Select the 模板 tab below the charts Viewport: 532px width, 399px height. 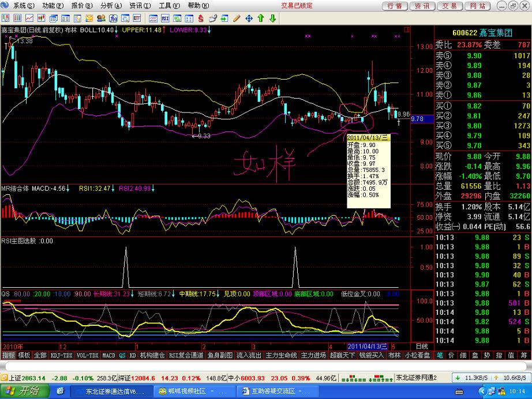tap(24, 355)
